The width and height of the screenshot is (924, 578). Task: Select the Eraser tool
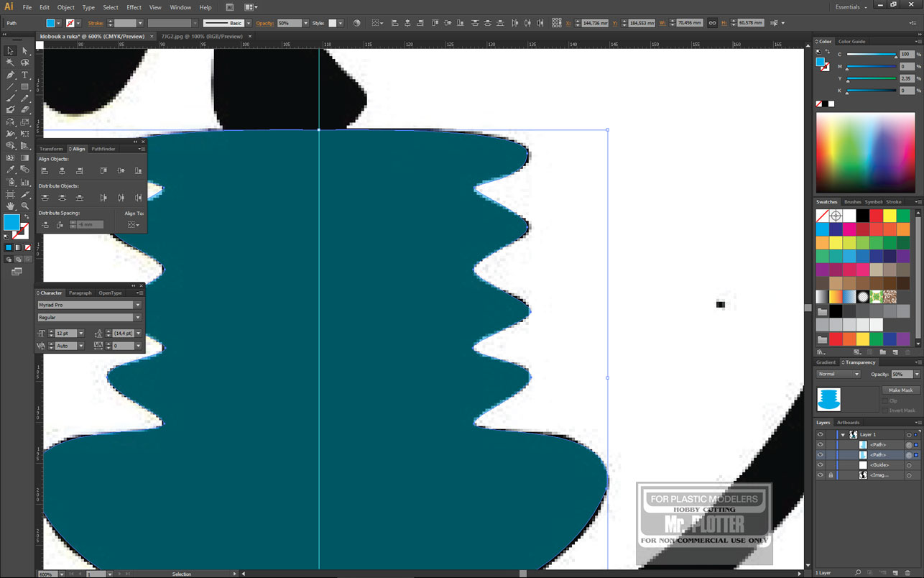25,110
